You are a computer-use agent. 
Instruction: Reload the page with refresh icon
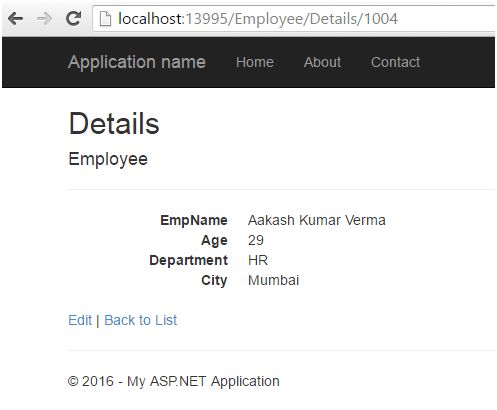(x=73, y=18)
